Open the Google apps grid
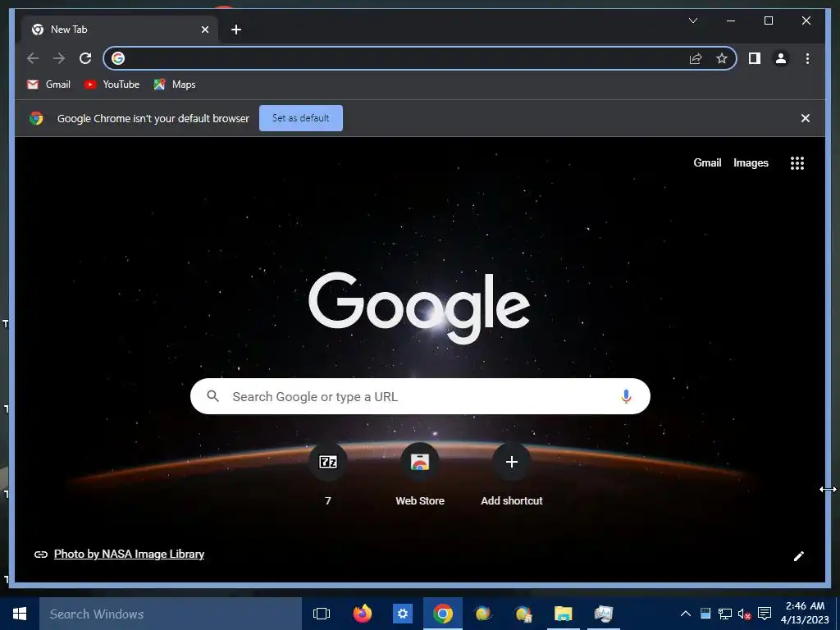 [x=797, y=163]
